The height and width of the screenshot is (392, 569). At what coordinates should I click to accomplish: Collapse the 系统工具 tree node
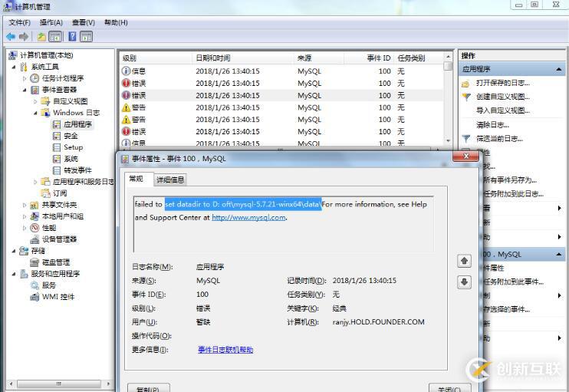pyautogui.click(x=14, y=67)
